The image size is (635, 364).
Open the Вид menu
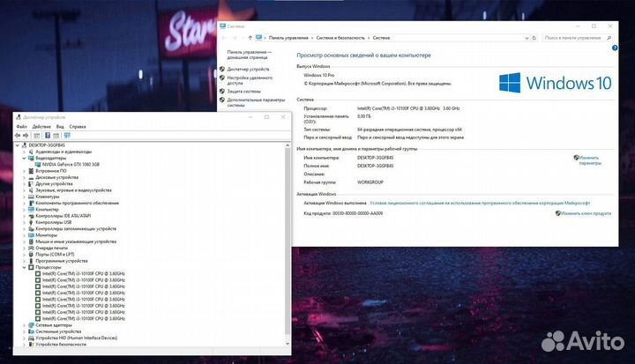coord(60,127)
